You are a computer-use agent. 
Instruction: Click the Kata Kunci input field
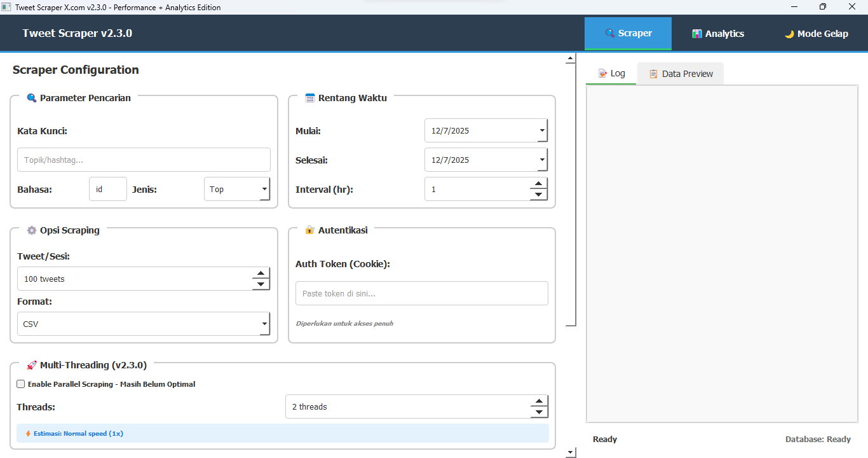(x=144, y=159)
